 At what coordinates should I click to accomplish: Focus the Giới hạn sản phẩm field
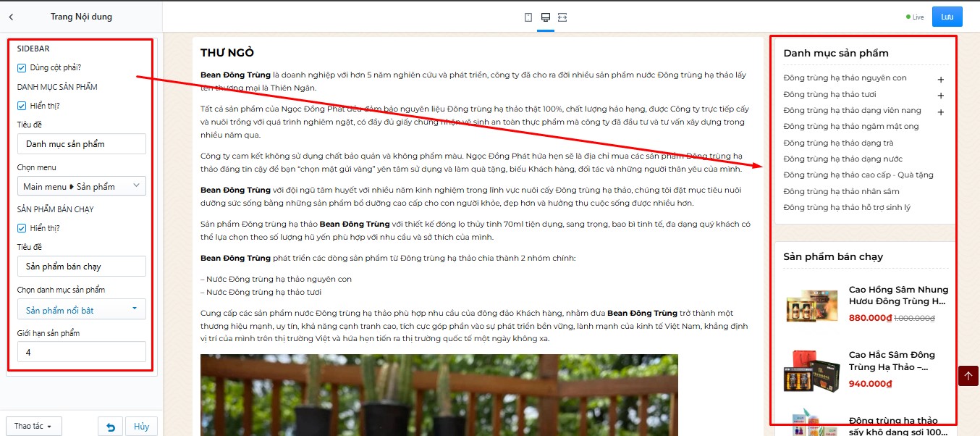82,352
